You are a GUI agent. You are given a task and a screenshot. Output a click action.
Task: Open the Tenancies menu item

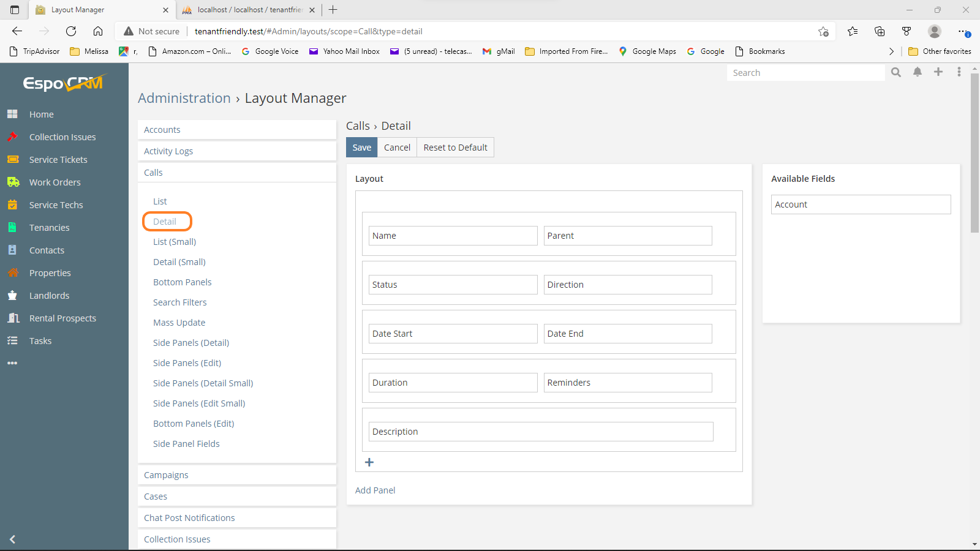49,228
